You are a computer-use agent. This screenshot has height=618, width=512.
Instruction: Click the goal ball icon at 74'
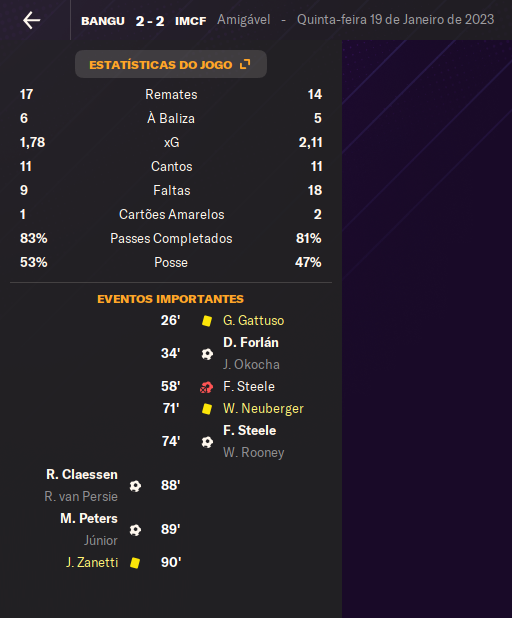[207, 442]
